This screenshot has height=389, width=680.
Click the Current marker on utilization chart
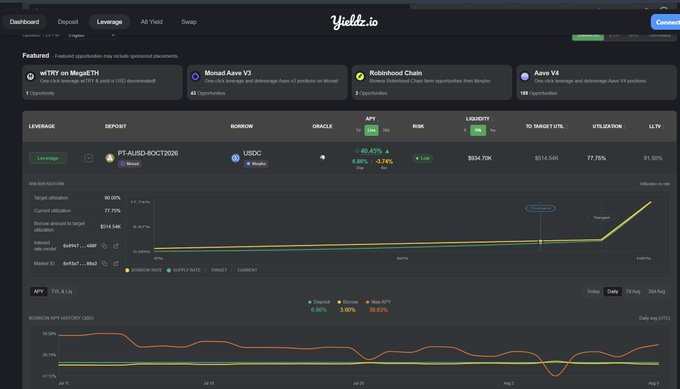click(x=540, y=209)
